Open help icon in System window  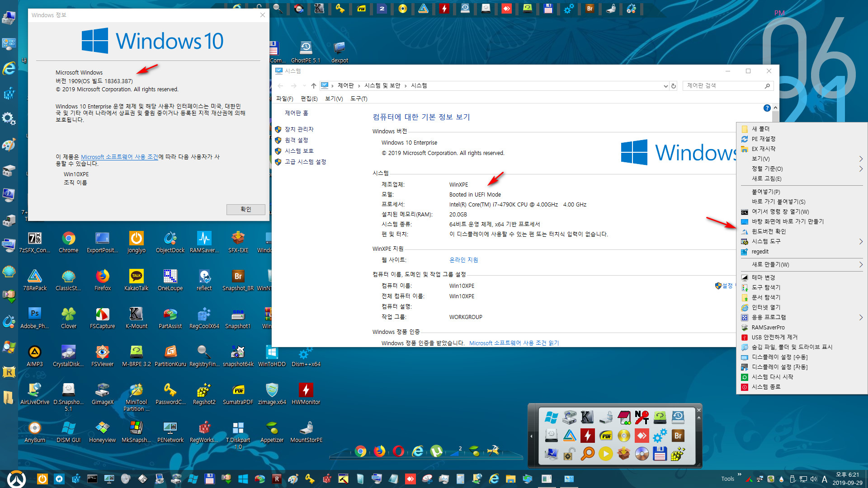767,108
